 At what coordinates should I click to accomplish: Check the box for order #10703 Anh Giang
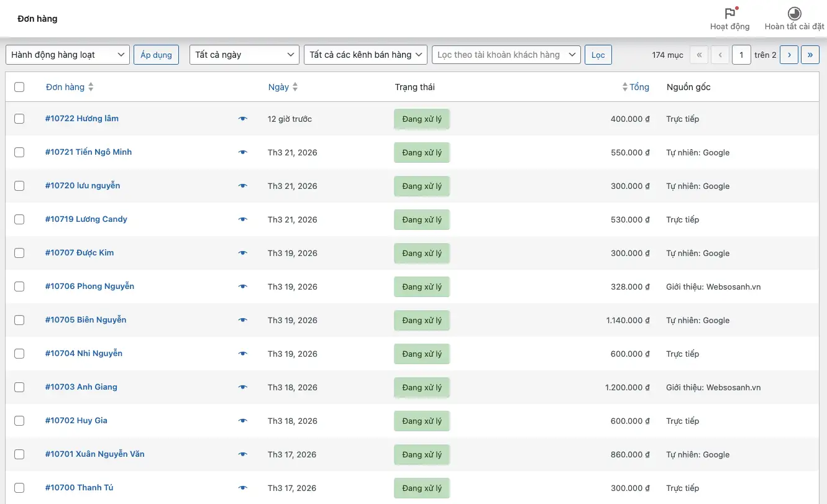coord(19,387)
